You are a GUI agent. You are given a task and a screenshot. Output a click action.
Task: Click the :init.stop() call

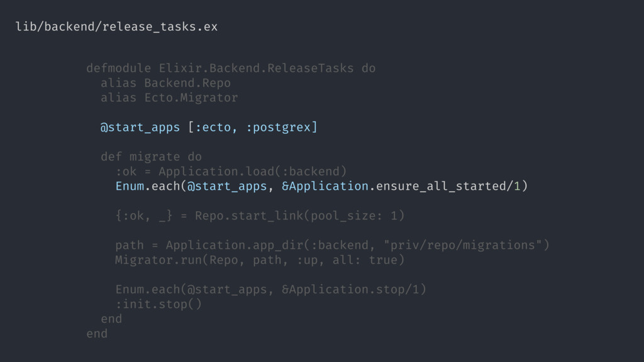158,305
